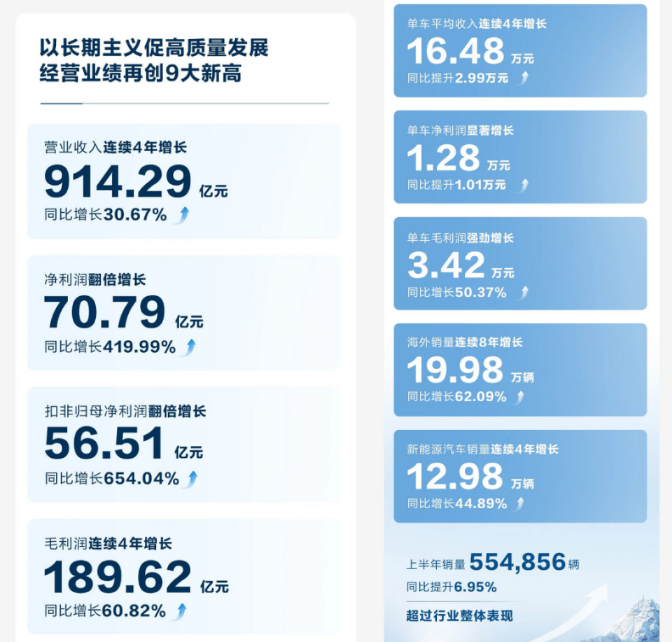Viewport: 672px width, 642px height.
Task: Select the text 同比提升1.01万元
Action: 456,185
